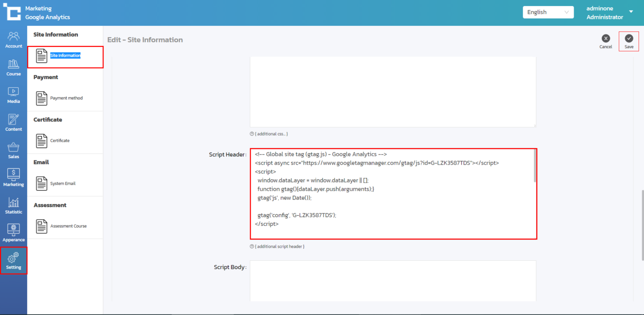Open the adminone user menu arrow
The height and width of the screenshot is (315, 644).
click(631, 12)
